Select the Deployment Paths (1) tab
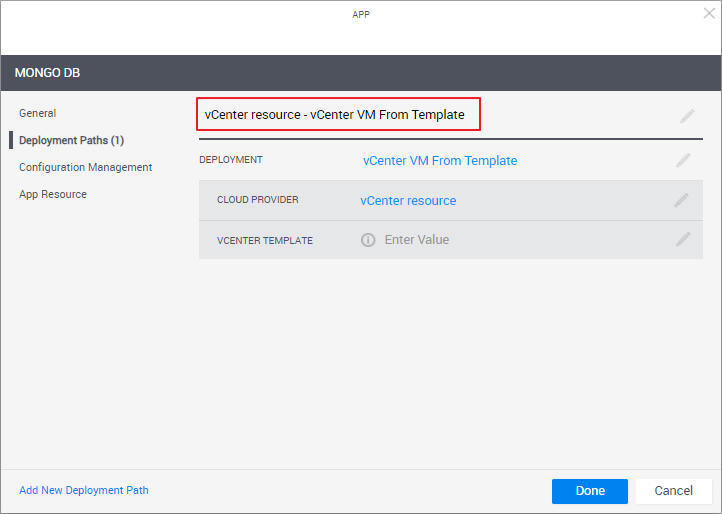The image size is (722, 514). (71, 140)
